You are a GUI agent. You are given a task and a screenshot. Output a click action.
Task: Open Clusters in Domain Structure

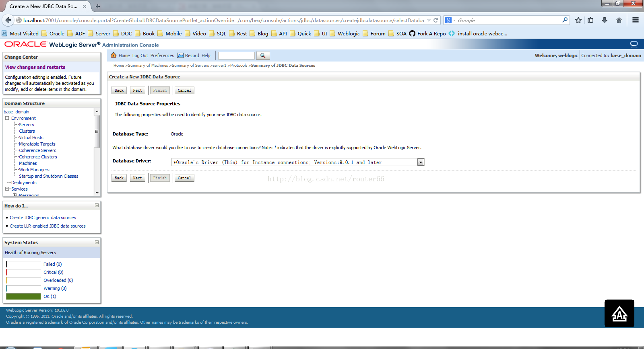coord(27,131)
